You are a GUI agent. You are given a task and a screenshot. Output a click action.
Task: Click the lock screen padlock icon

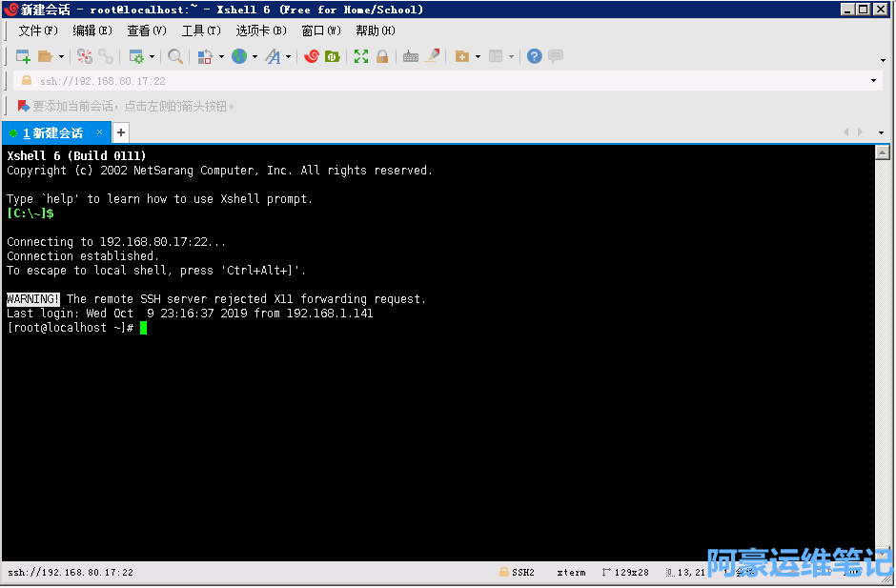coord(382,57)
